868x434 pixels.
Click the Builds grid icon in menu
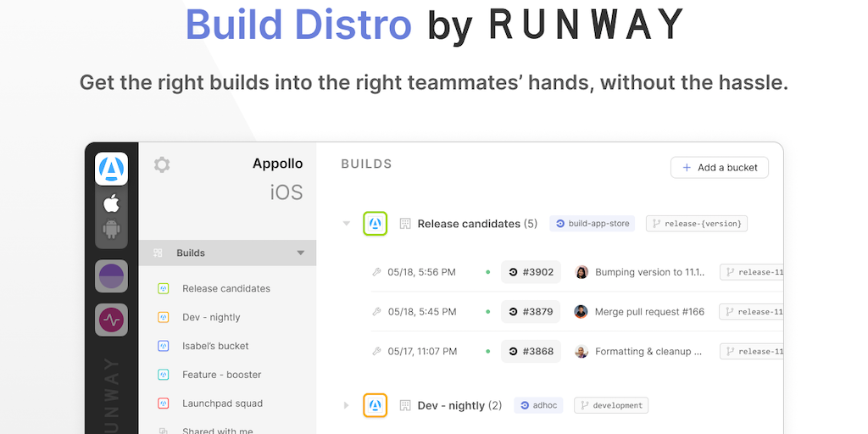click(x=158, y=253)
